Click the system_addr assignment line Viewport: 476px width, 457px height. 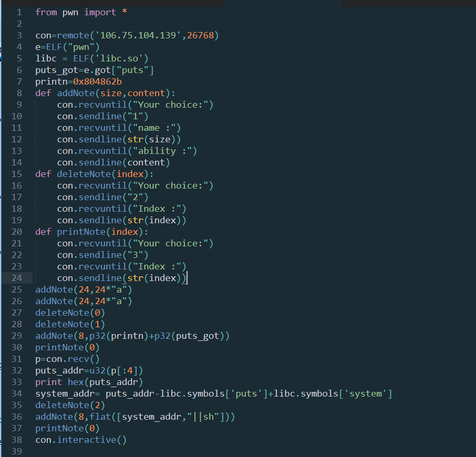pos(214,394)
